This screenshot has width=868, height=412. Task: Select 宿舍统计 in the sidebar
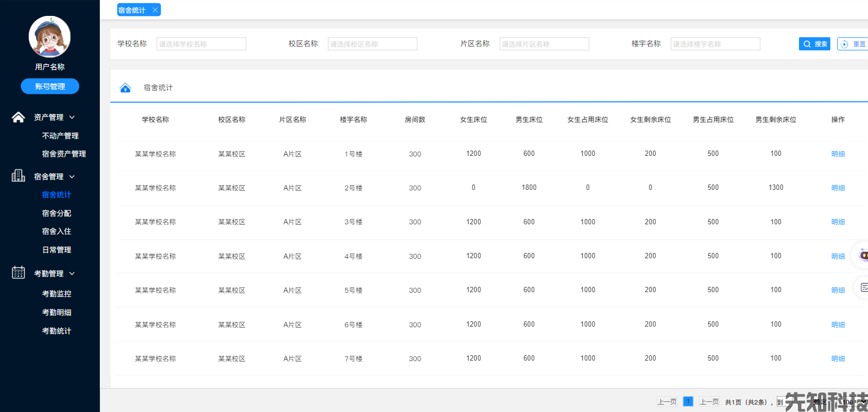(x=57, y=195)
